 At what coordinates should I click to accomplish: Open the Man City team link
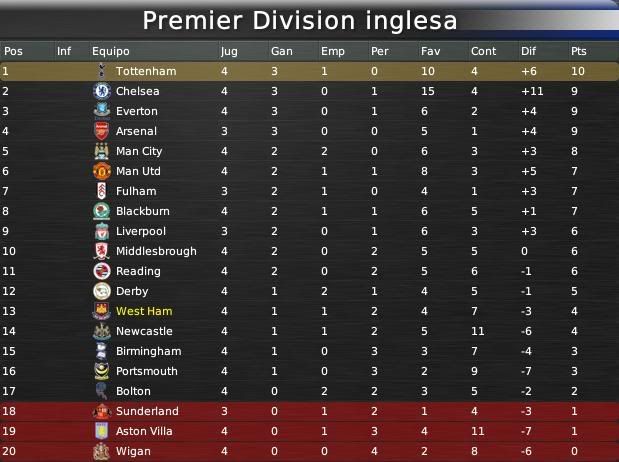(139, 151)
